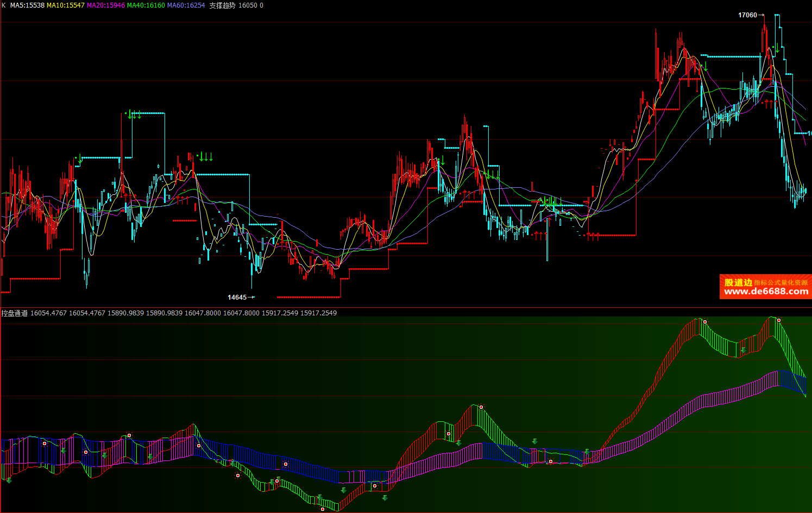Click the K label above the chart
Viewport: 812px width, 513px height.
pos(4,5)
